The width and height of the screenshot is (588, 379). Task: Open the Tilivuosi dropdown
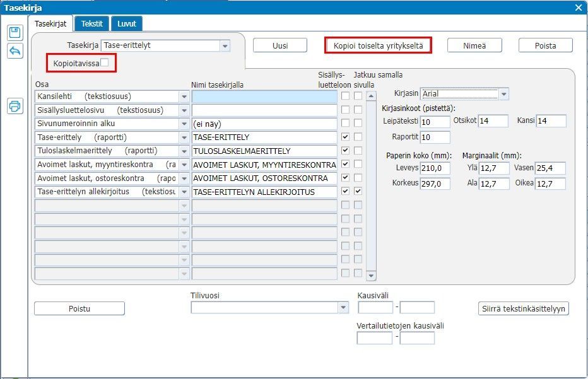(x=343, y=308)
